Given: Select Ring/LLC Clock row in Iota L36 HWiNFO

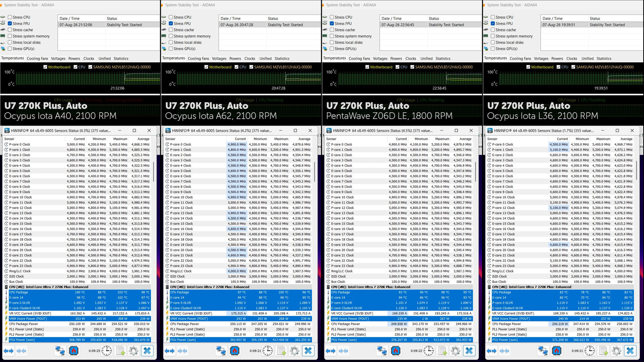Looking at the screenshot, I should tap(560, 271).
